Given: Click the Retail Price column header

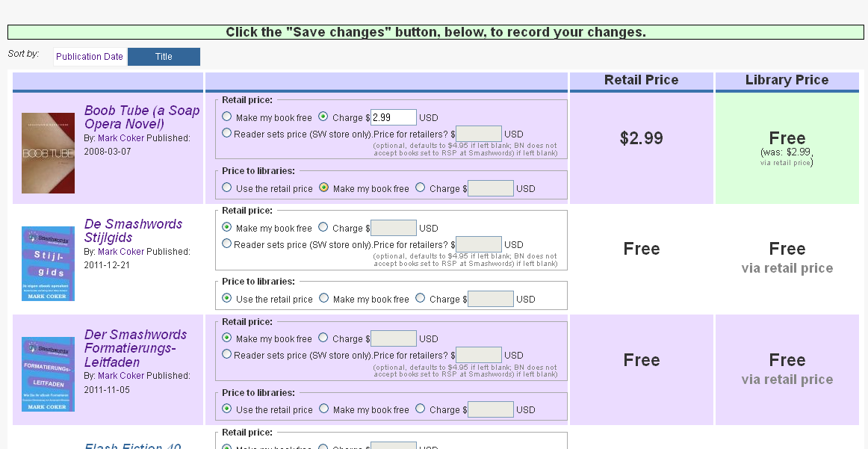Looking at the screenshot, I should [x=641, y=80].
